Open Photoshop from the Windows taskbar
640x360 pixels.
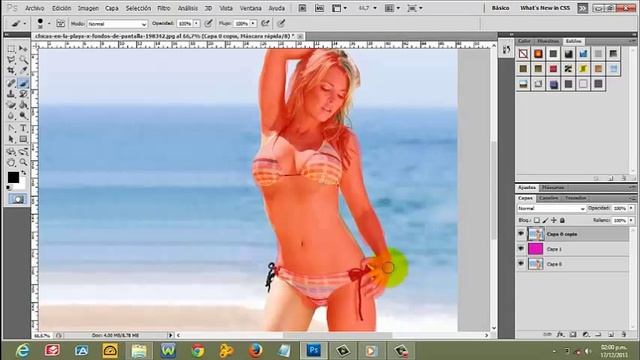(x=314, y=350)
